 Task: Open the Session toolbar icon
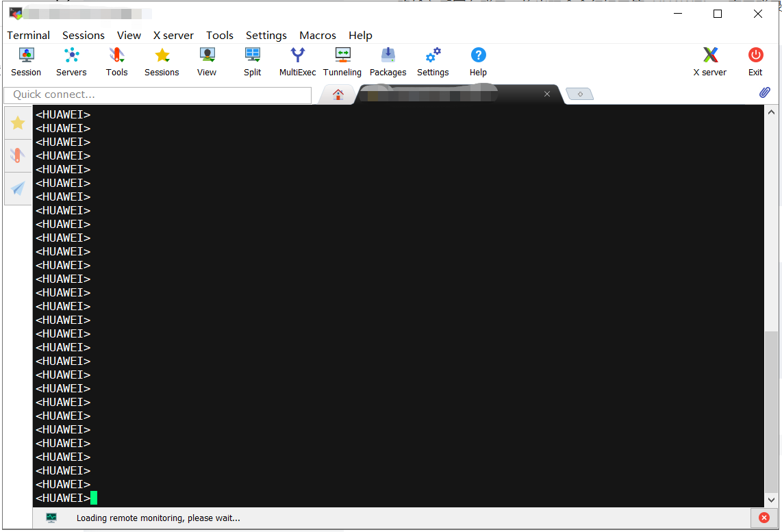[x=26, y=62]
